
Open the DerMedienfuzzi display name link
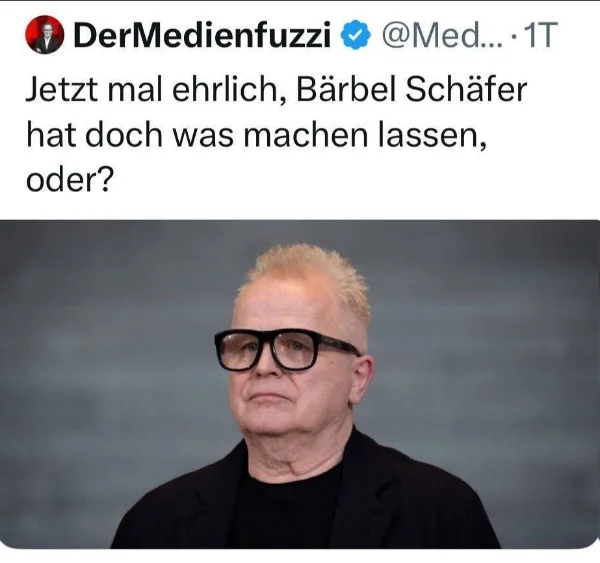point(202,35)
